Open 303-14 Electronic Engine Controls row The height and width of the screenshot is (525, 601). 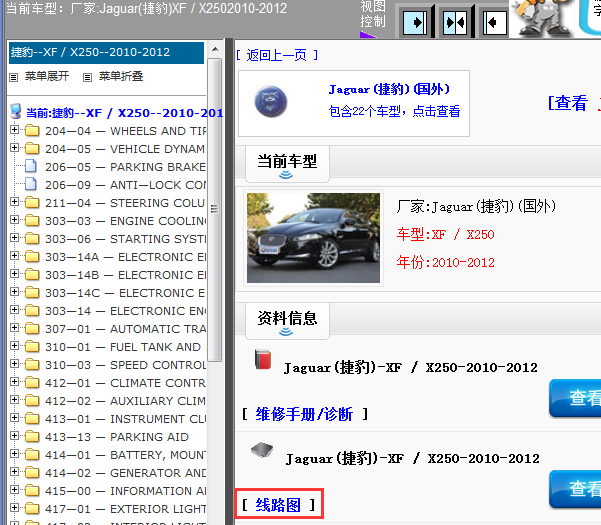pyautogui.click(x=125, y=311)
